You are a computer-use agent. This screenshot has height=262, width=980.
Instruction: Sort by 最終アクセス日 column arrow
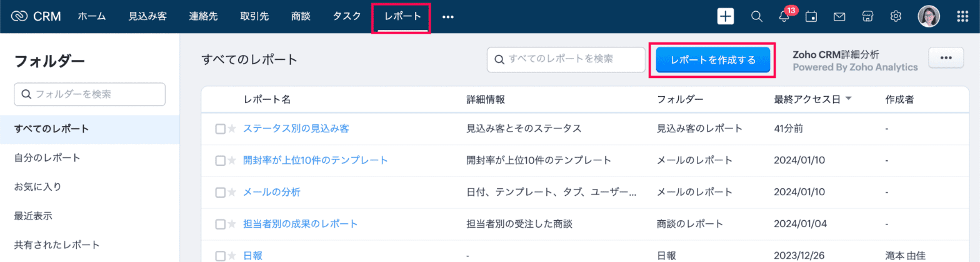849,99
